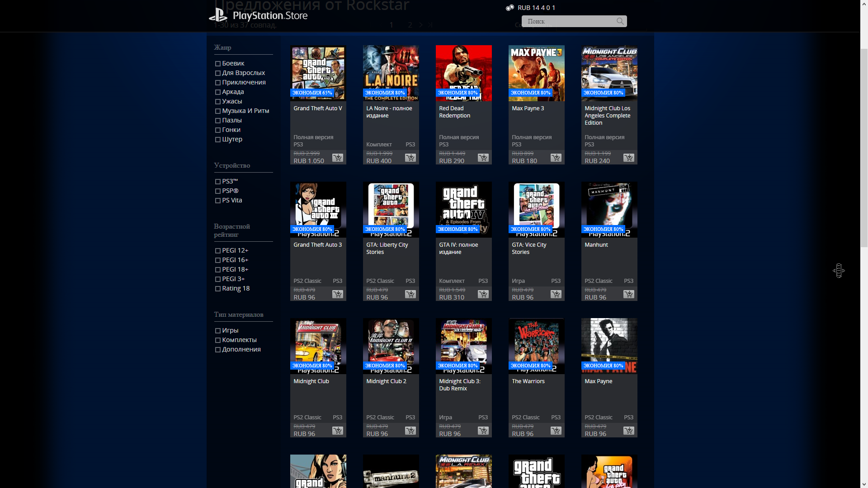868x488 pixels.
Task: Open the Max Payne 3 cover thumbnail
Action: (537, 73)
